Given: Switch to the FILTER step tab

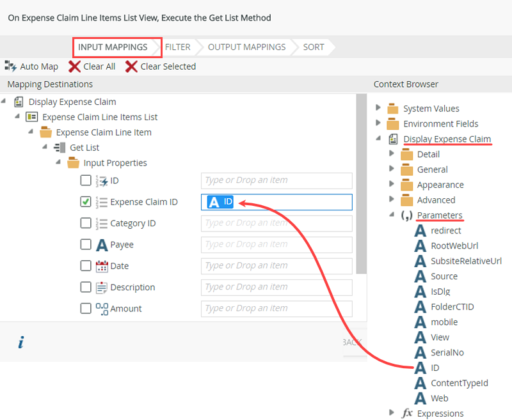Looking at the screenshot, I should click(x=177, y=47).
